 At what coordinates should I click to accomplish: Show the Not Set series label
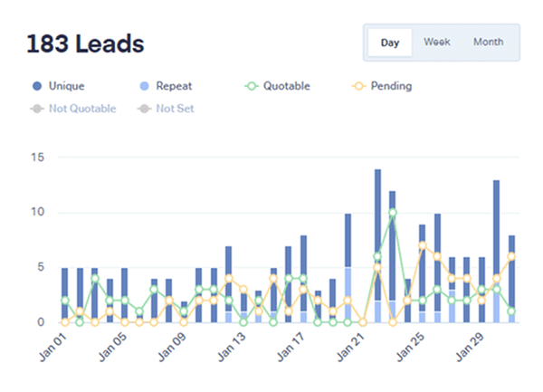coord(175,109)
